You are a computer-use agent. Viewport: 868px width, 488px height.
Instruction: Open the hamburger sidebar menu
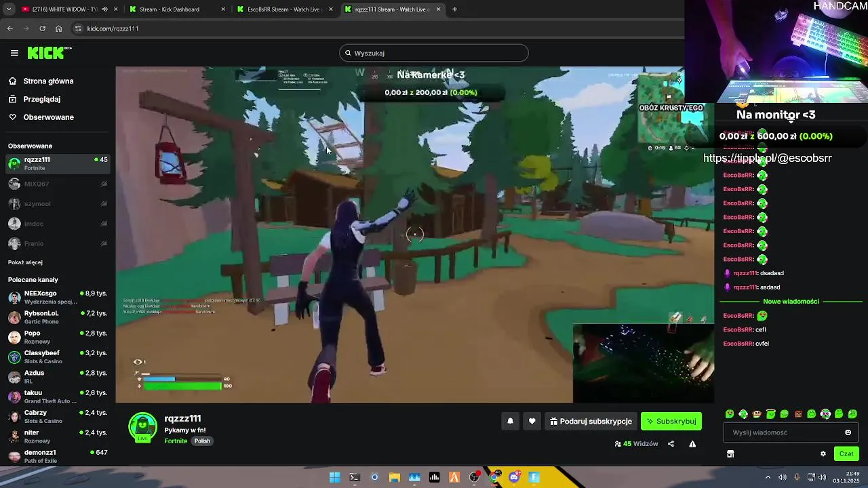(14, 53)
